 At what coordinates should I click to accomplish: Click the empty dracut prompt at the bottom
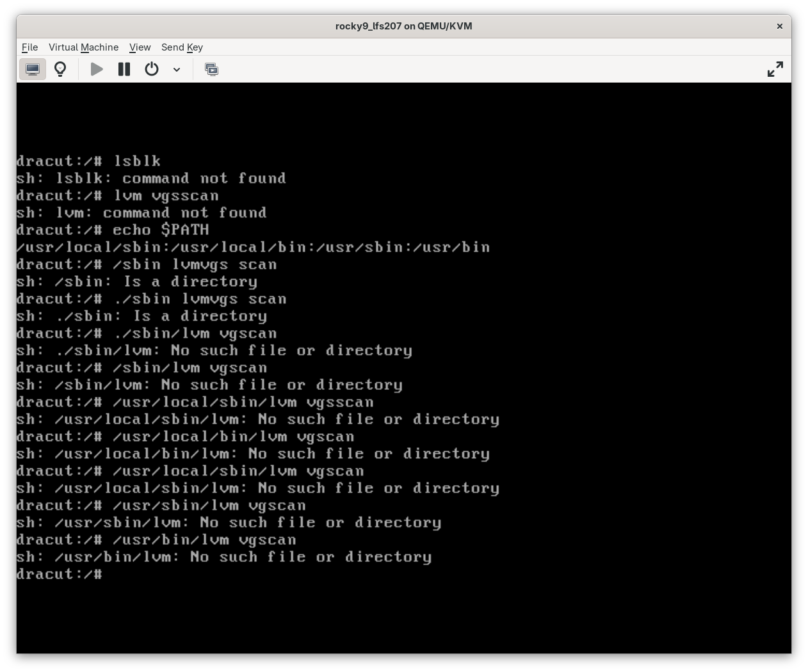click(x=59, y=574)
